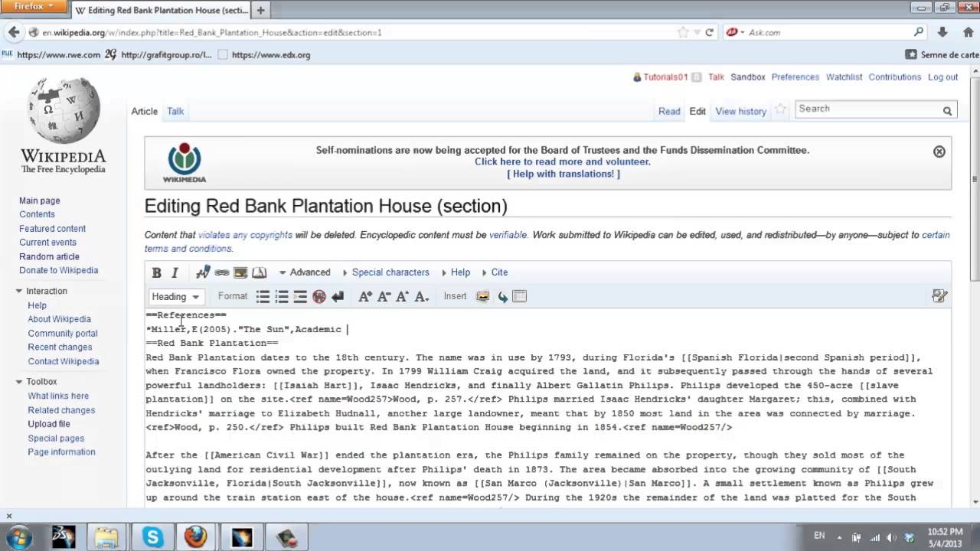Go back in browser history
The width and height of the screenshot is (980, 551).
coord(12,32)
